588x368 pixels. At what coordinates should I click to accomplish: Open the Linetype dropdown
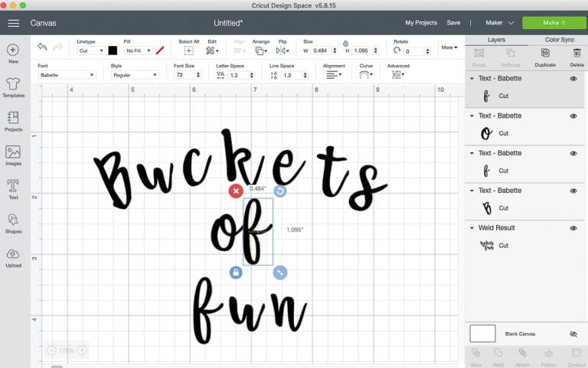coord(90,50)
